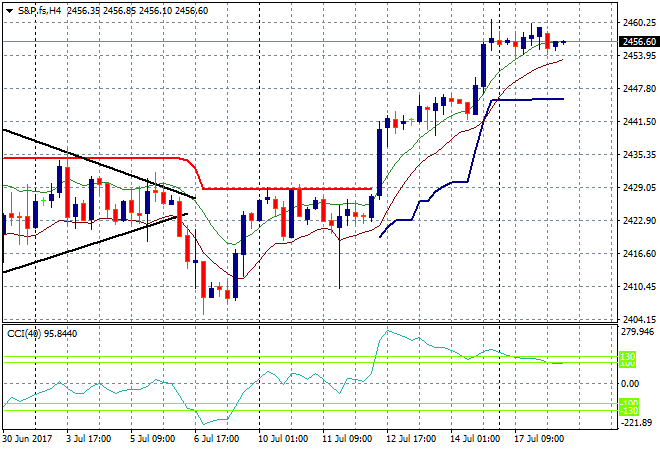This screenshot has width=660, height=450.
Task: Select the lower black ascending trendline
Action: point(95,243)
